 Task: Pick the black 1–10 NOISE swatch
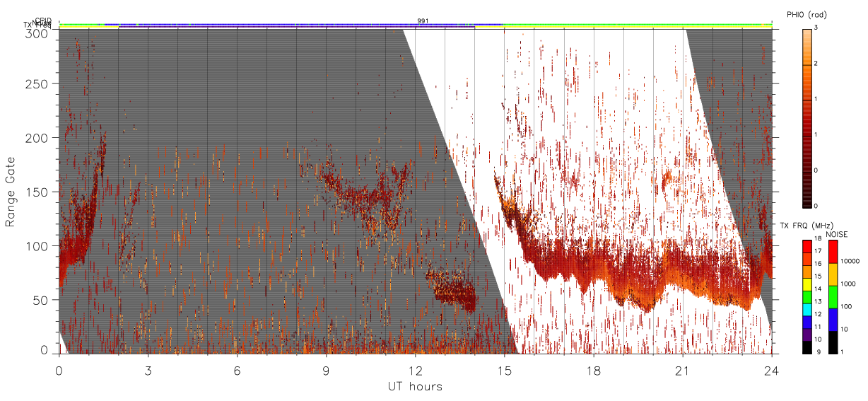[x=833, y=342]
